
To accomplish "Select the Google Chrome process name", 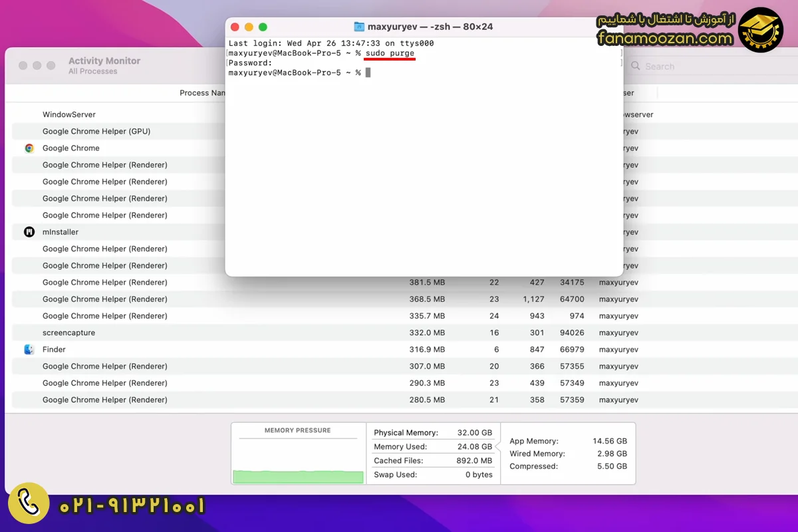I will tap(71, 148).
